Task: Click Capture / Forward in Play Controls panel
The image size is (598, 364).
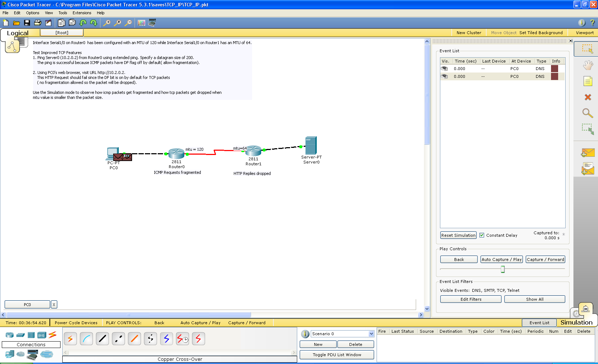Action: click(545, 259)
